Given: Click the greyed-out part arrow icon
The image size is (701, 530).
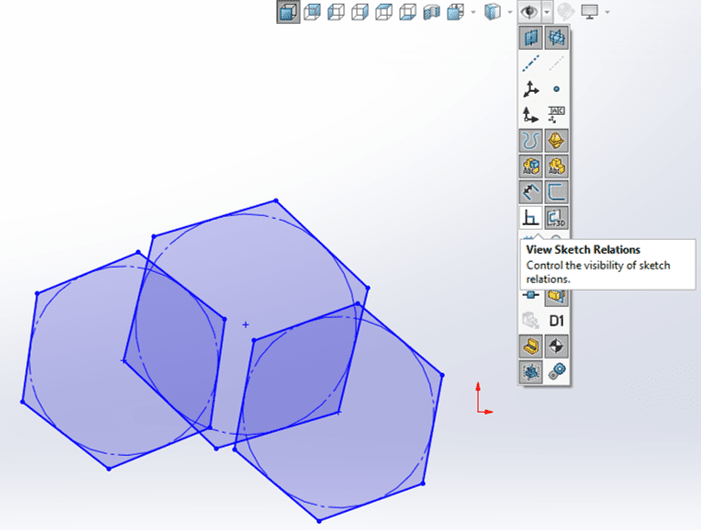Looking at the screenshot, I should 531,320.
